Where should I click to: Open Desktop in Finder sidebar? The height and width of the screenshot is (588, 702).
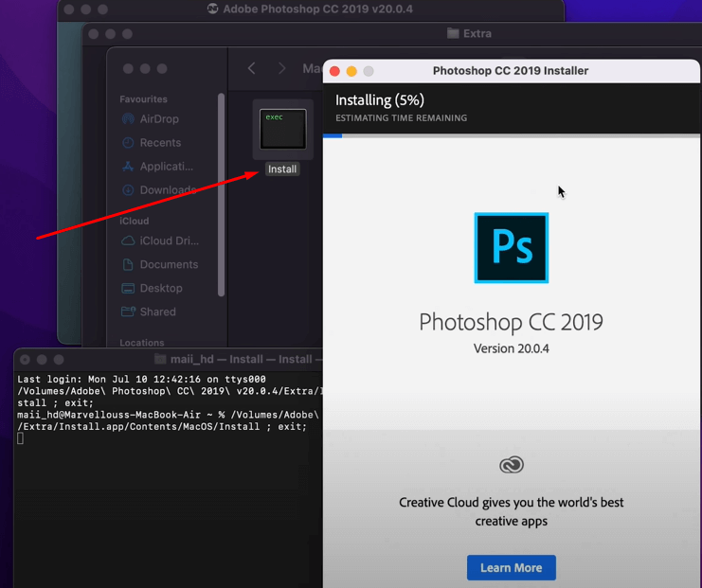click(152, 288)
